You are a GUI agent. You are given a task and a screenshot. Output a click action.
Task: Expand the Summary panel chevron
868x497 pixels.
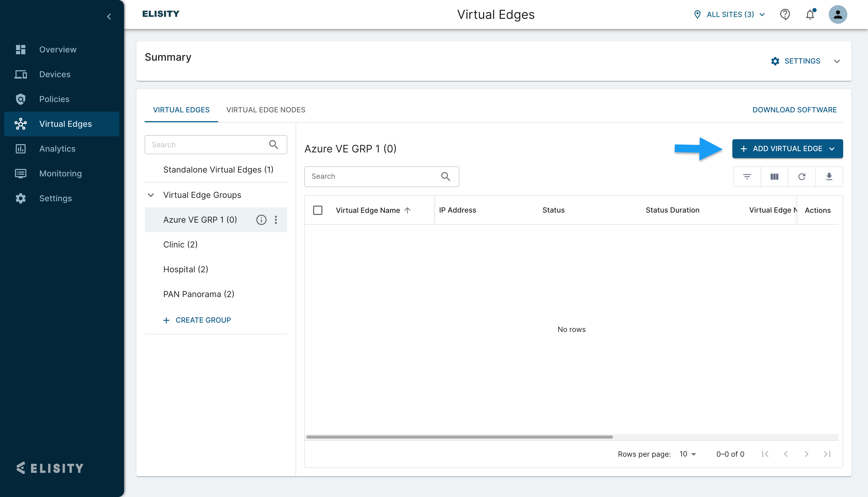(x=836, y=61)
